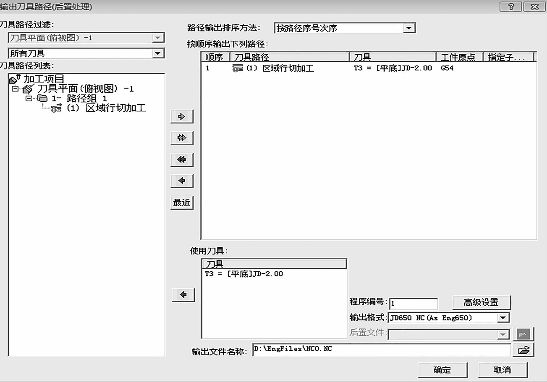Click the 路径组 1 folder icon

42,98
